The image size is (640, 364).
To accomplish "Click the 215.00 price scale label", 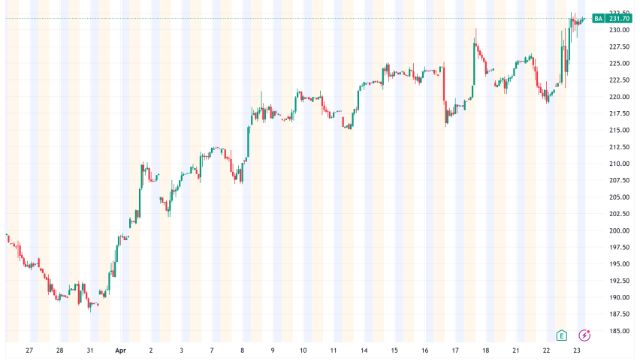I will pyautogui.click(x=620, y=131).
